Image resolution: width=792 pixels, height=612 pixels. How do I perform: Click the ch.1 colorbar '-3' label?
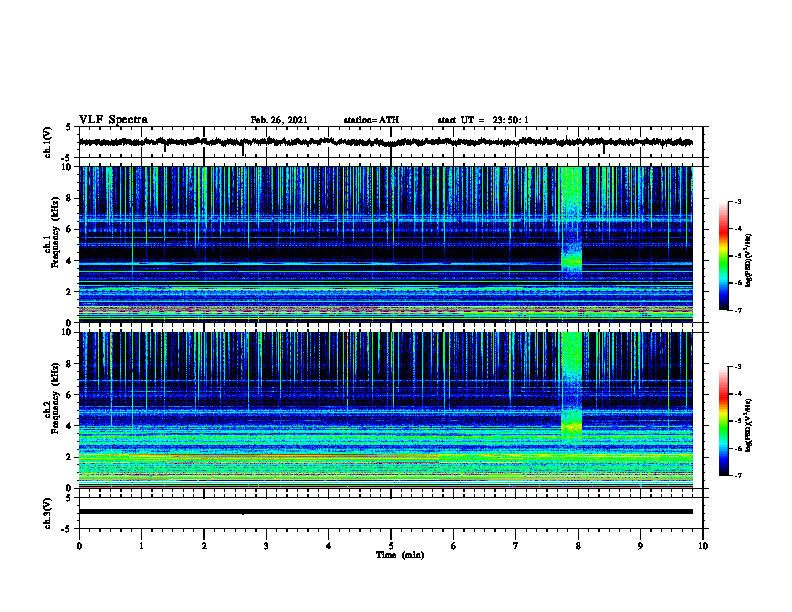(738, 201)
